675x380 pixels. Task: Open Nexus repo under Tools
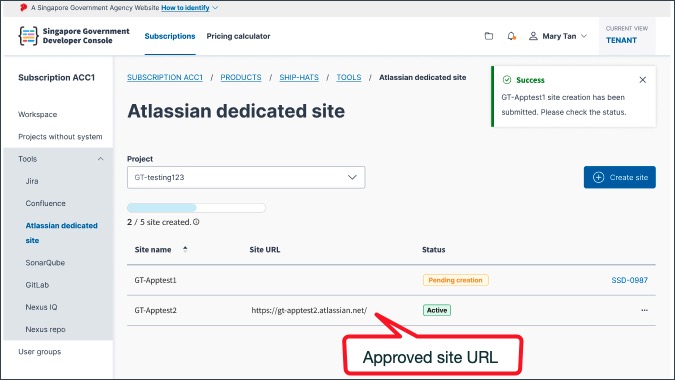(45, 329)
